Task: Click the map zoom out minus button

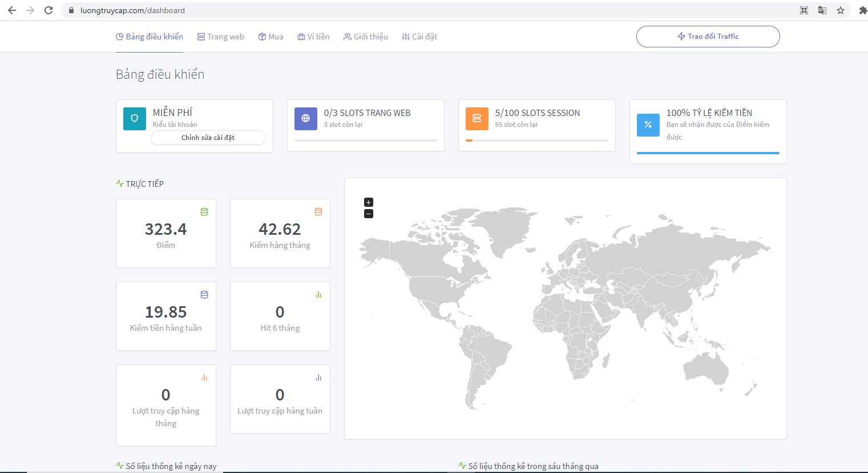Action: point(369,214)
